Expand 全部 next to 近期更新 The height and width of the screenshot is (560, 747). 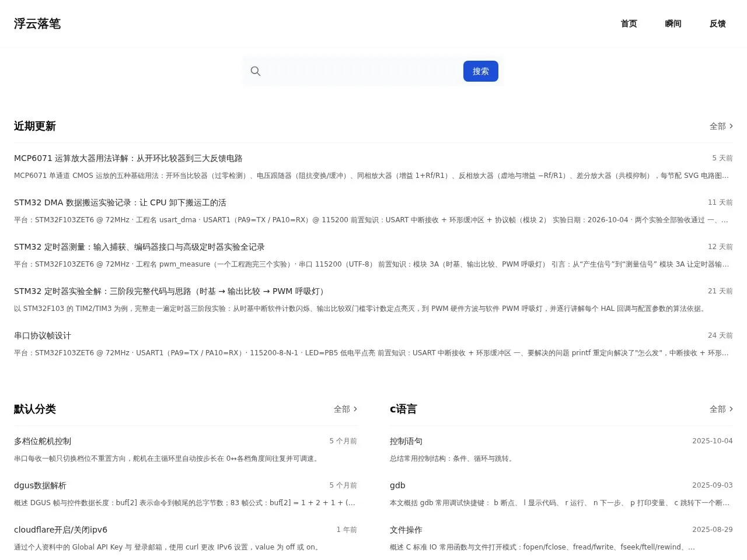(721, 126)
